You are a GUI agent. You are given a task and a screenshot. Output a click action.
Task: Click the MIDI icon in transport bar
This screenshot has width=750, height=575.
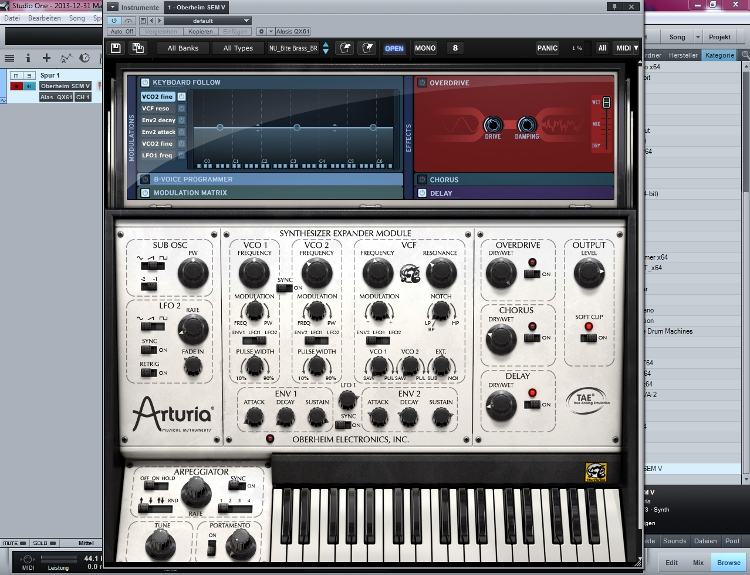[28, 561]
